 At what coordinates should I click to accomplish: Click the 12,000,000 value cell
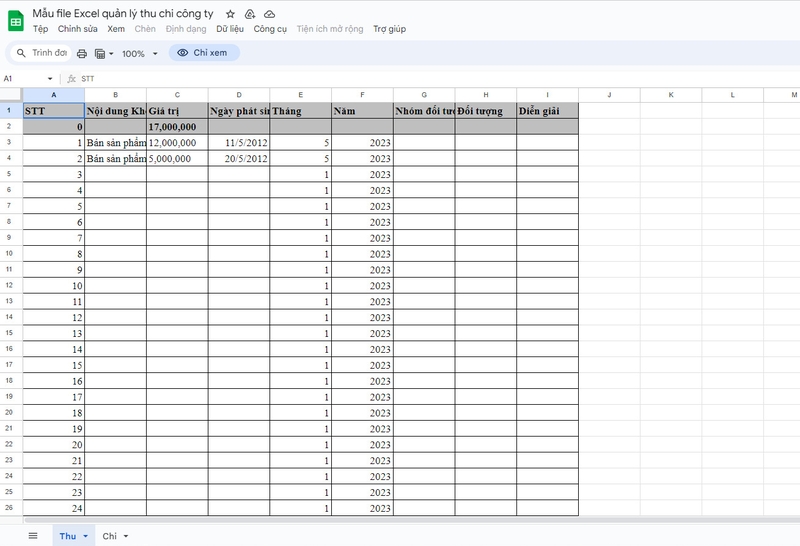[x=177, y=143]
